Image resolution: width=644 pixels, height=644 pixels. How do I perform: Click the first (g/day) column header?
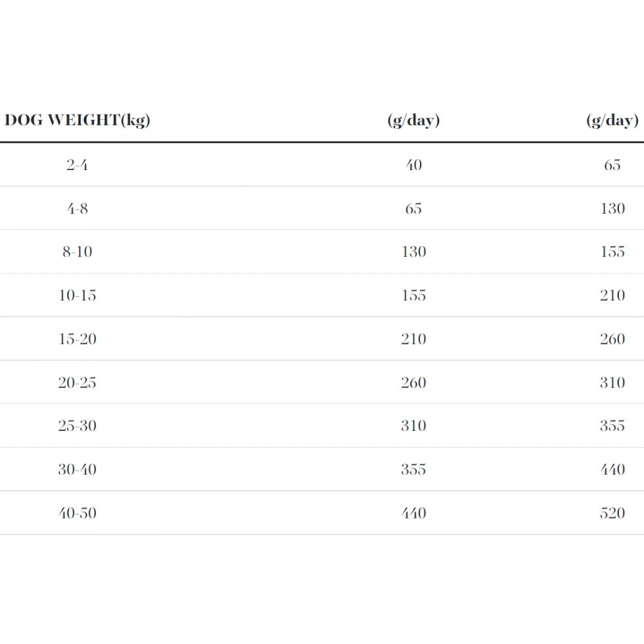point(413,120)
